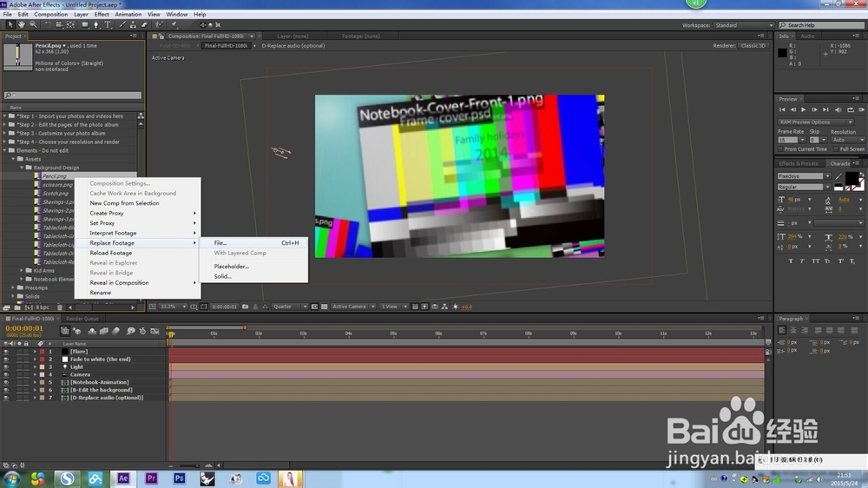This screenshot has height=488, width=868.
Task: Click the Preview play button
Action: [803, 109]
